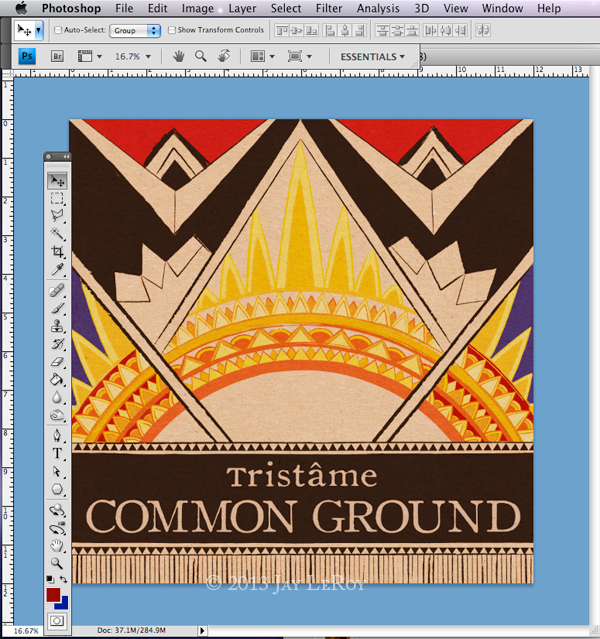Click the Hand tool in application bar

tap(178, 56)
